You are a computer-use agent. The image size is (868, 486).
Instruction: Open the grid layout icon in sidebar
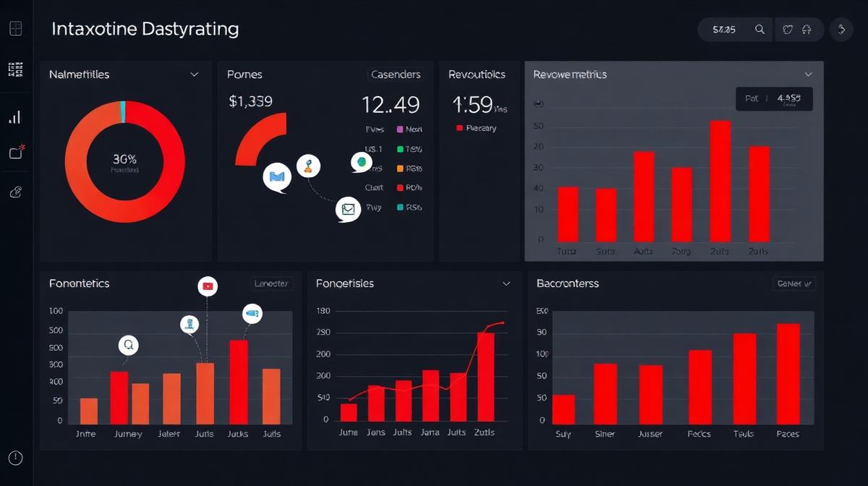tap(15, 29)
